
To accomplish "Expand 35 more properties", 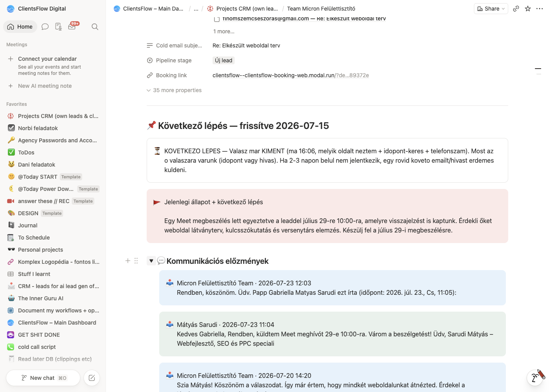I will tap(174, 90).
